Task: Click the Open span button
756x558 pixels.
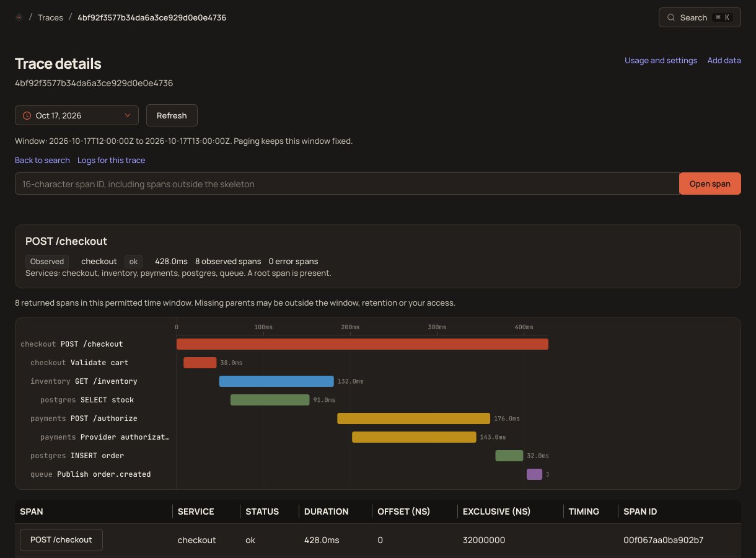Action: click(710, 184)
